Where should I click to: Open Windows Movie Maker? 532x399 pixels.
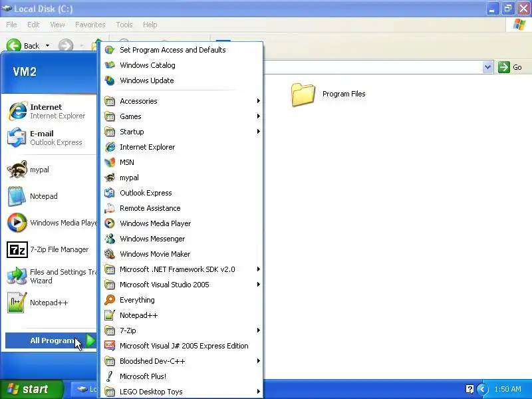pyautogui.click(x=180, y=254)
